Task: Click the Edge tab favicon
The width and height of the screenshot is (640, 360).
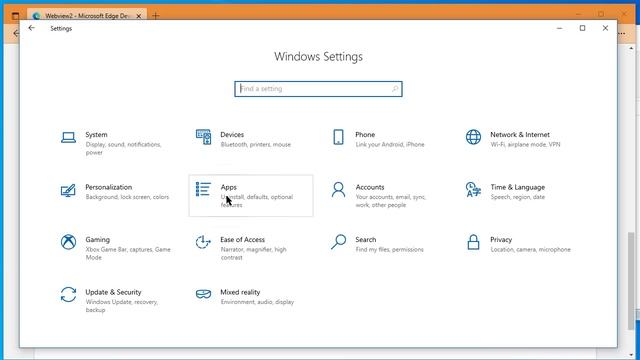Action: [37, 16]
